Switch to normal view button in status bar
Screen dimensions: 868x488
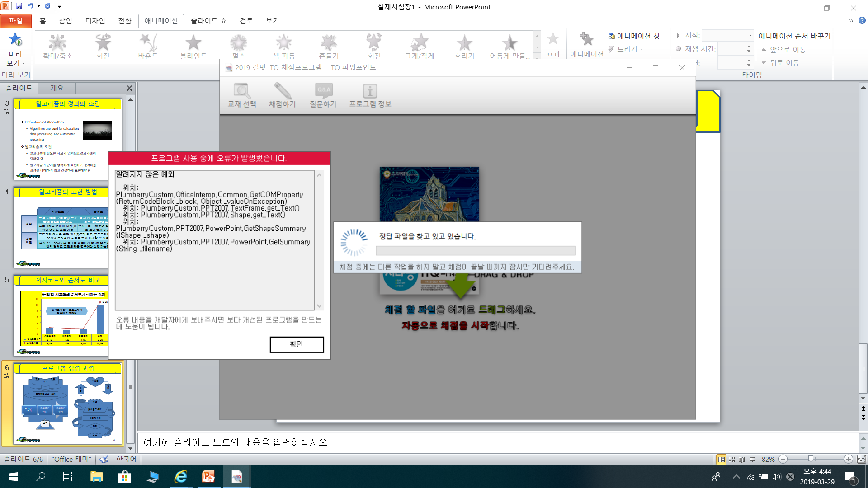pos(722,459)
